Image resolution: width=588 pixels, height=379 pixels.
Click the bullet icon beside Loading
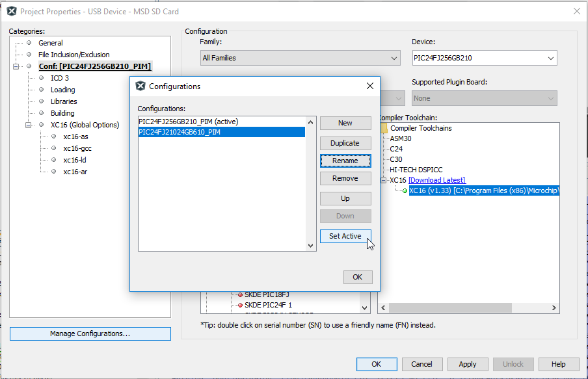pyautogui.click(x=41, y=90)
